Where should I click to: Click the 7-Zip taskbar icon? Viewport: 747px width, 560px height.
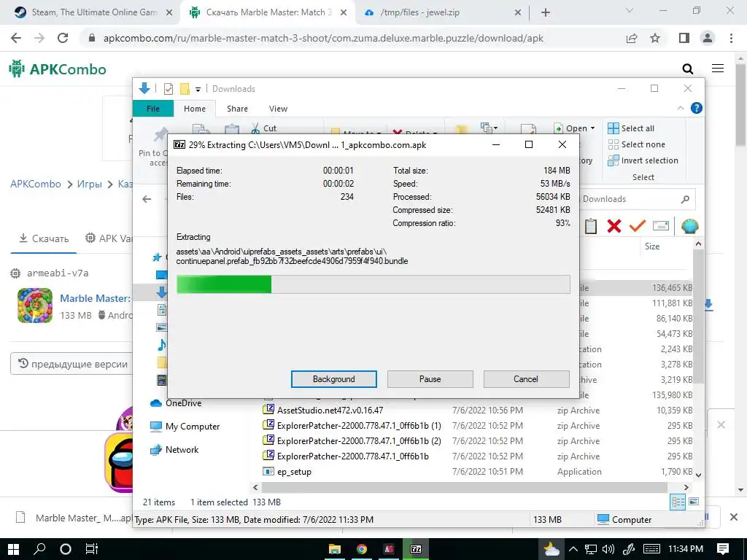(x=415, y=549)
